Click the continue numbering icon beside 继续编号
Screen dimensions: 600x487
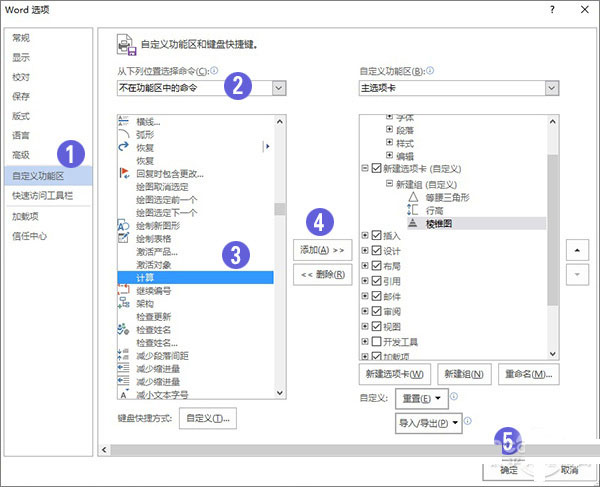(124, 290)
